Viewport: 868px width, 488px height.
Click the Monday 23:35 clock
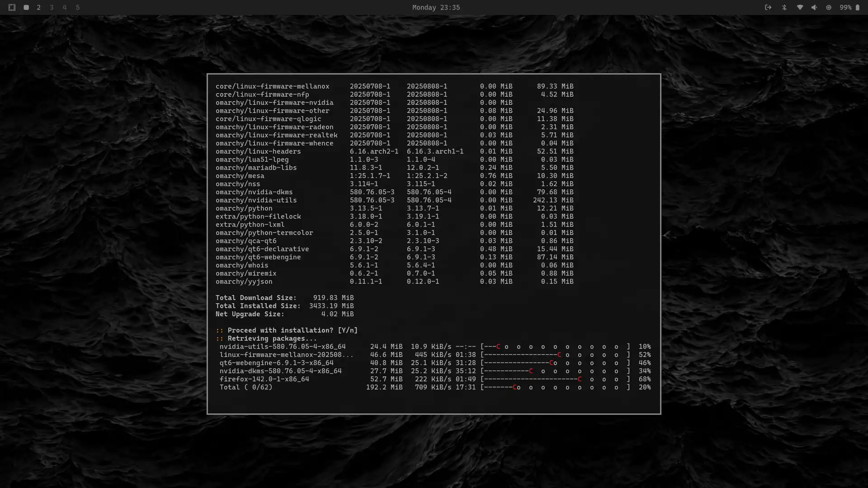[x=436, y=7]
